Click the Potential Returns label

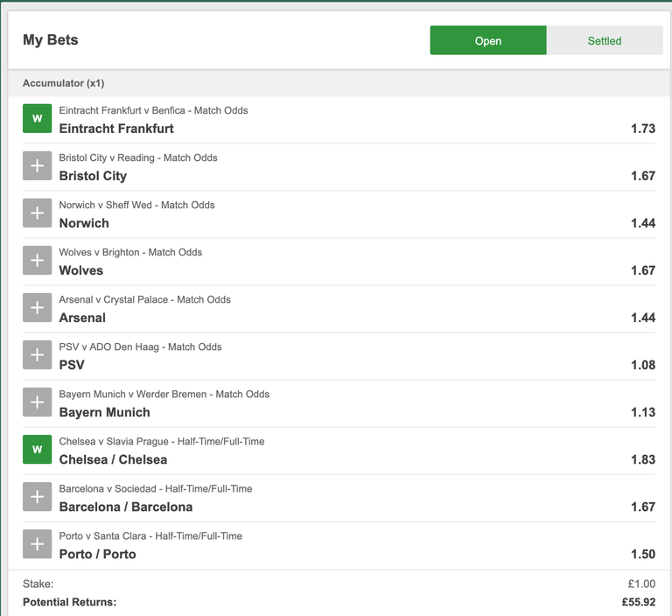click(x=69, y=602)
